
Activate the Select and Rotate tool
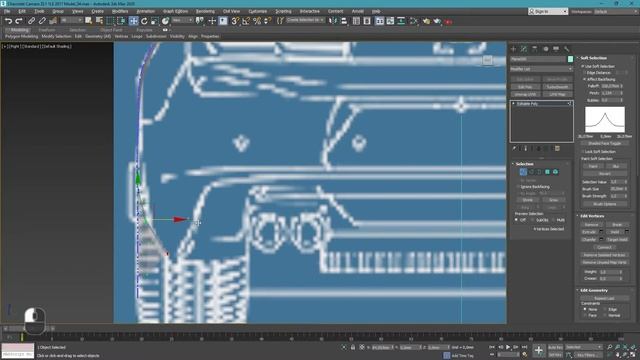pos(144,21)
